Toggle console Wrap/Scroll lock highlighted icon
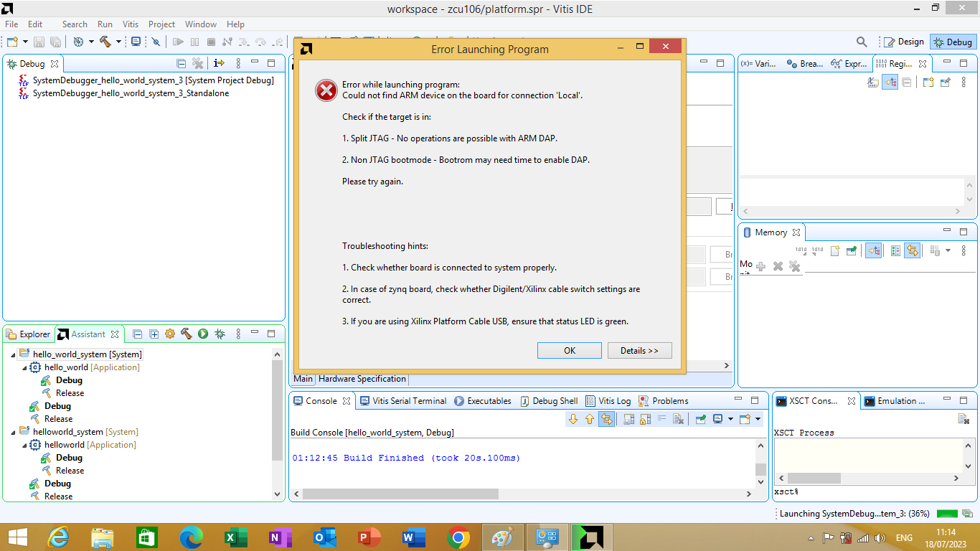This screenshot has height=551, width=980. point(607,420)
